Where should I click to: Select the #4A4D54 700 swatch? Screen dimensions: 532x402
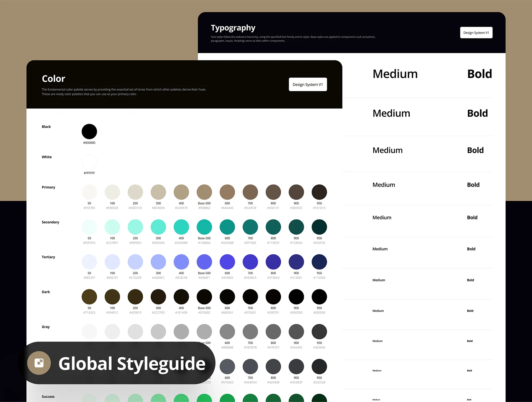(x=250, y=367)
